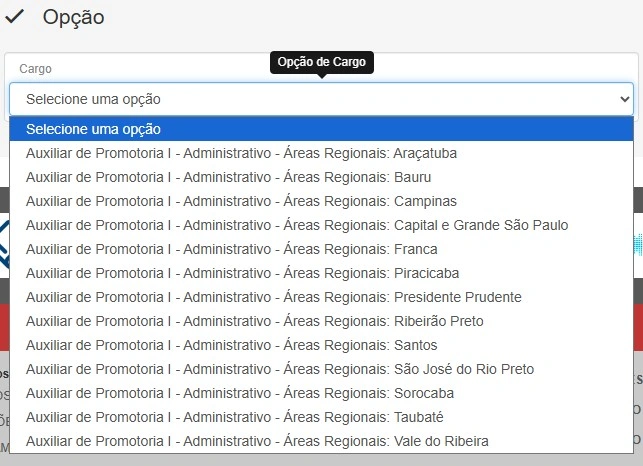
Task: Click the checkmark icon beside Opção
Action: (x=15, y=17)
